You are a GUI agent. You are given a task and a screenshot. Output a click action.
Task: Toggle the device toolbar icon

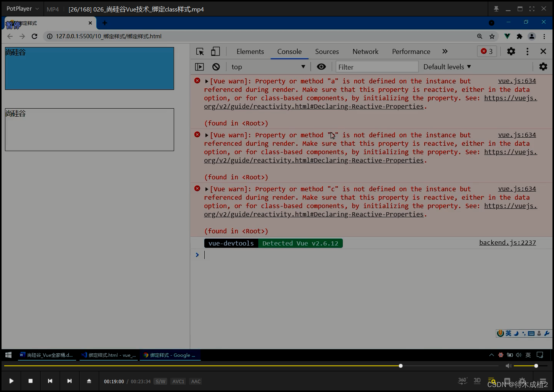click(215, 52)
